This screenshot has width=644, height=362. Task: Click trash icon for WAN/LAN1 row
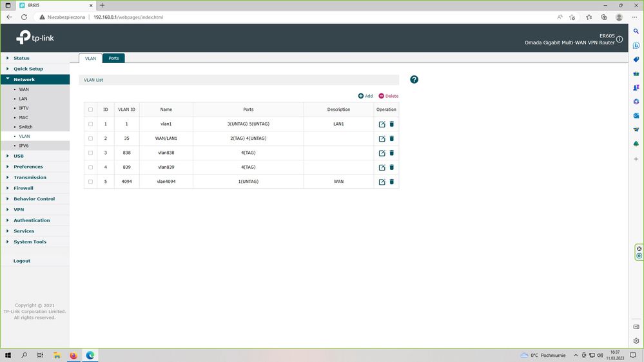pyautogui.click(x=391, y=138)
